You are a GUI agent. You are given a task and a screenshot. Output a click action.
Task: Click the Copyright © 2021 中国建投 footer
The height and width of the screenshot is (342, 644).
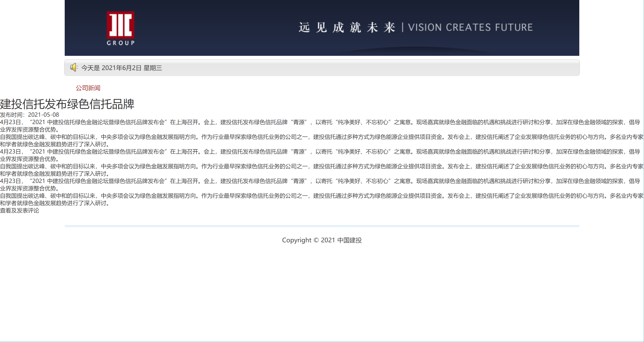pyautogui.click(x=322, y=240)
